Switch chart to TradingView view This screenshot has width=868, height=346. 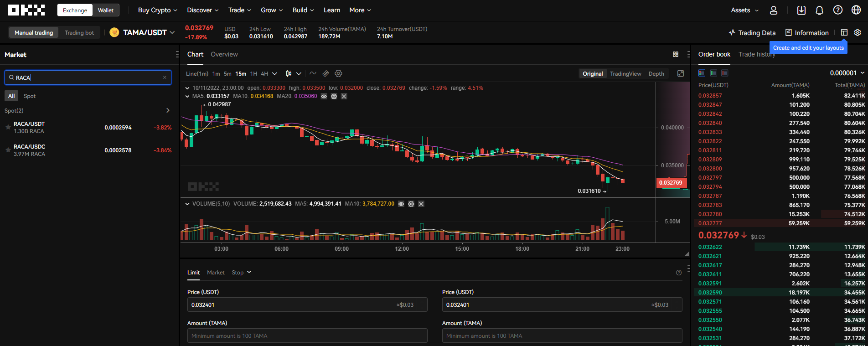(625, 73)
